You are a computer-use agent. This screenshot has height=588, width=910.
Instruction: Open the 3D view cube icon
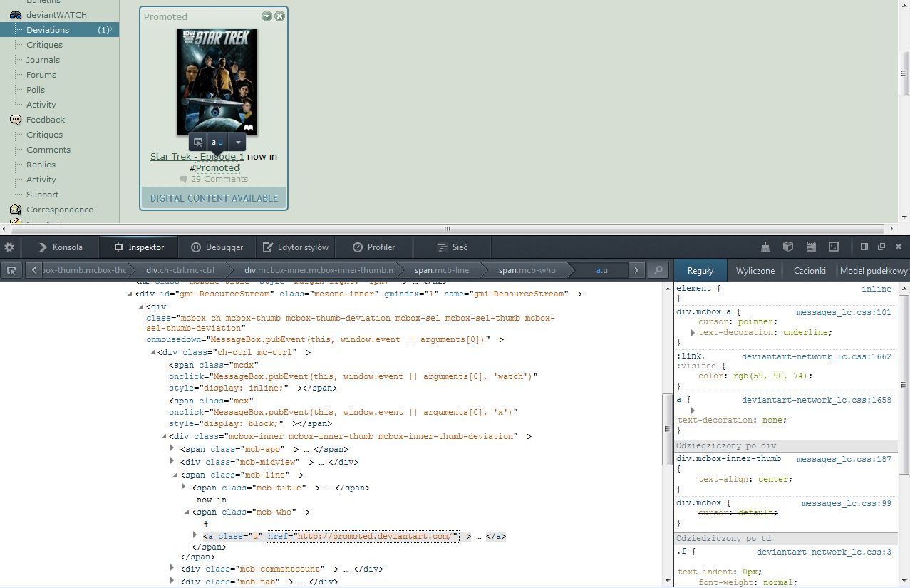coord(787,247)
